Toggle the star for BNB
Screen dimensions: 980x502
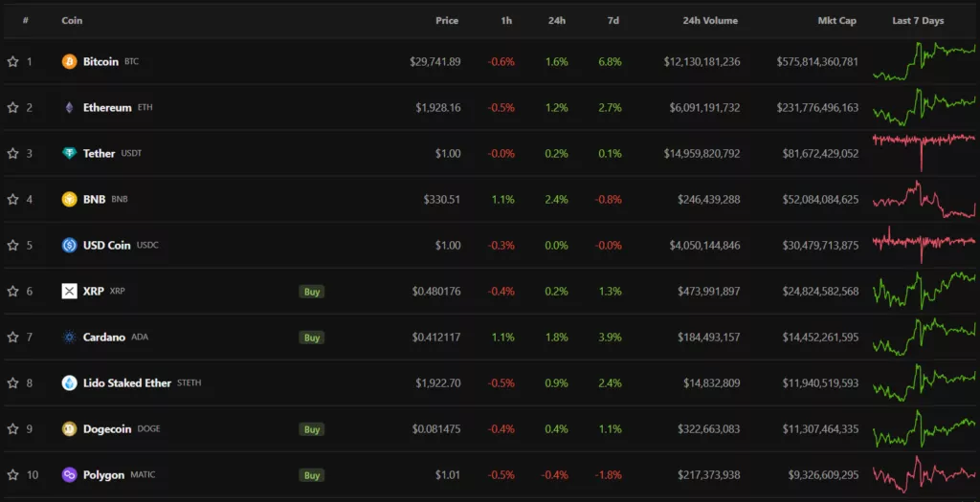click(x=12, y=199)
